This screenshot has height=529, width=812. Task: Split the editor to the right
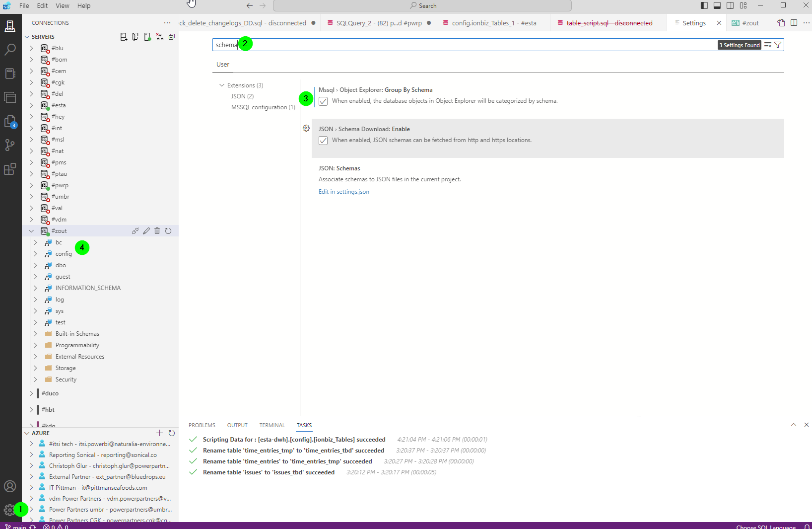794,23
